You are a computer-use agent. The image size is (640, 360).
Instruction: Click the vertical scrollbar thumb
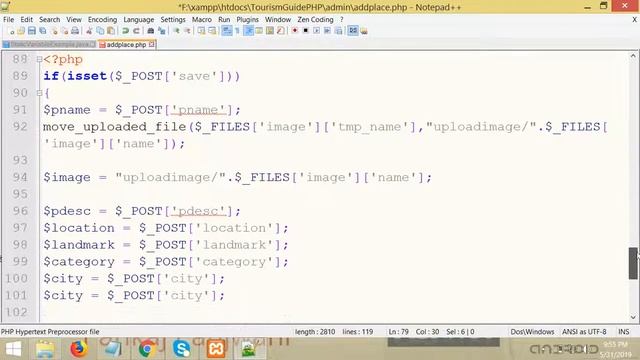tap(633, 263)
